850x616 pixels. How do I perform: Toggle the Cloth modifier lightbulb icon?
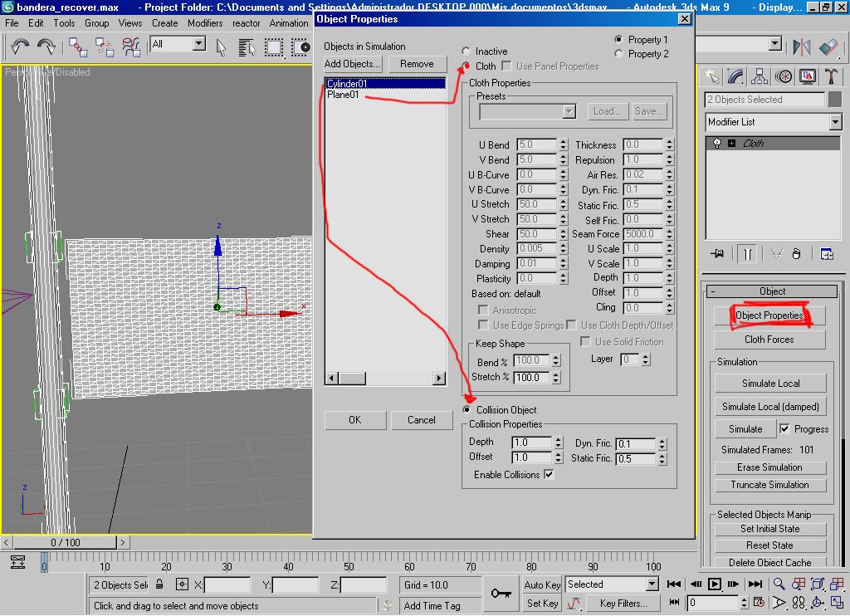tap(717, 143)
